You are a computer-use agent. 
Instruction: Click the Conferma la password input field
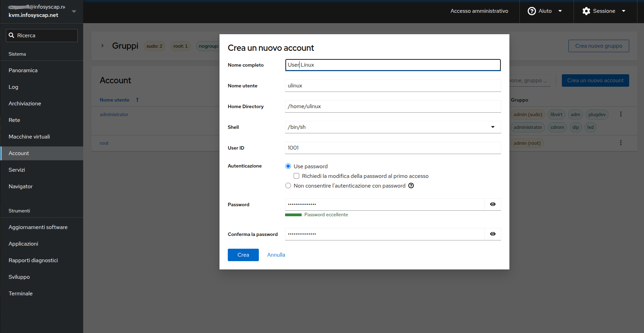[x=385, y=234]
